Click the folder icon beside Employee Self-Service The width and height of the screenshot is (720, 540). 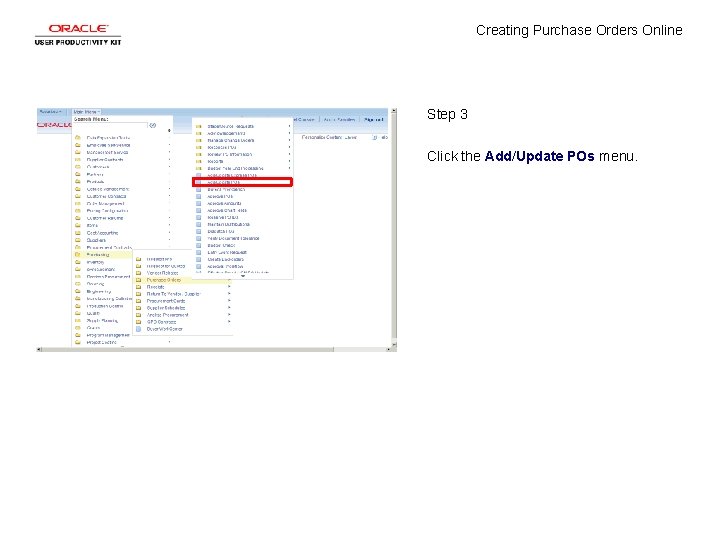click(78, 145)
